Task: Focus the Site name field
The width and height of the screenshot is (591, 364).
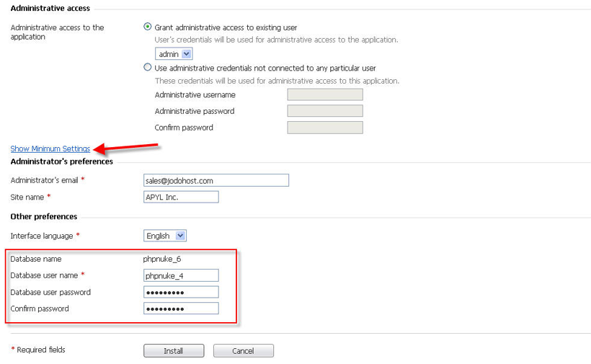Action: coord(181,197)
